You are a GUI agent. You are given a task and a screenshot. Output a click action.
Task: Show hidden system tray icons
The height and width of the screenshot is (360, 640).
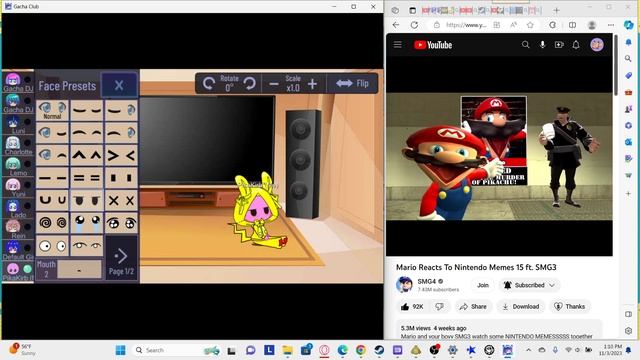(528, 350)
